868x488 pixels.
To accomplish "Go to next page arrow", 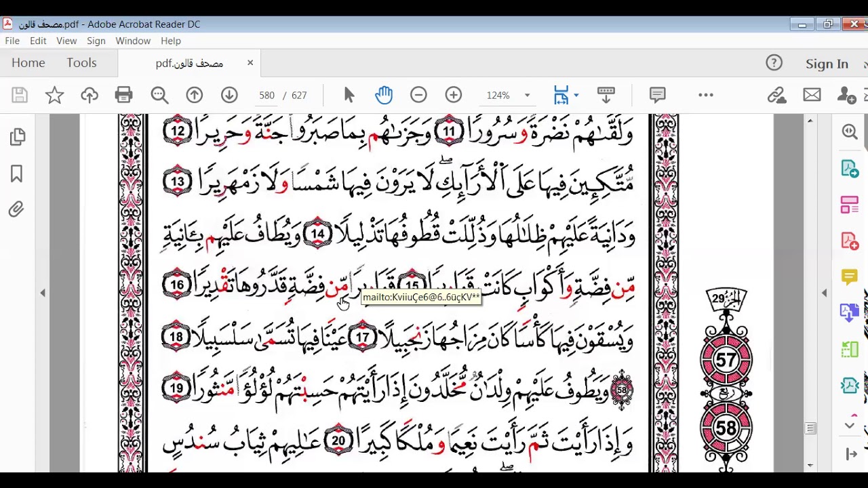I will coord(229,96).
